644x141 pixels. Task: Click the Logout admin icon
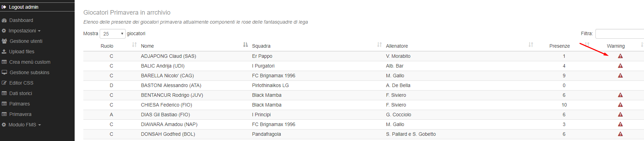pyautogui.click(x=4, y=7)
